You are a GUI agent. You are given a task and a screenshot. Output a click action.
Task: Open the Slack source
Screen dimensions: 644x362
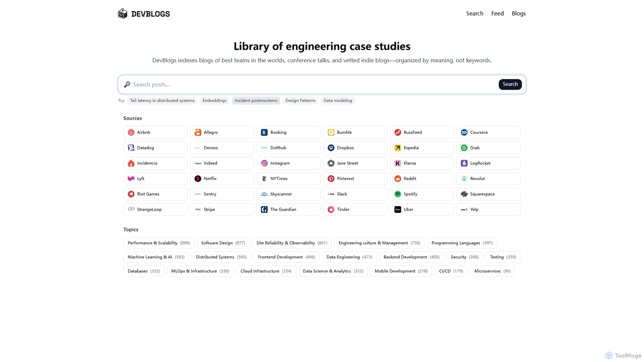click(355, 194)
